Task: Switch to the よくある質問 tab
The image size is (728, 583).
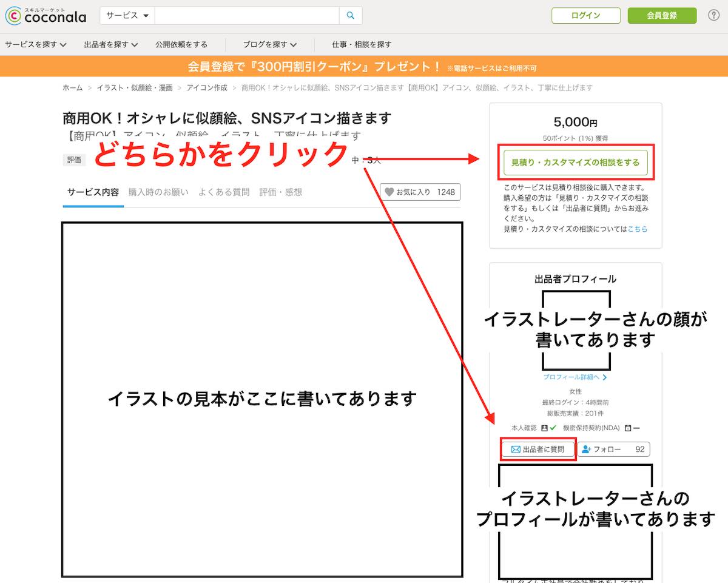Action: point(224,192)
